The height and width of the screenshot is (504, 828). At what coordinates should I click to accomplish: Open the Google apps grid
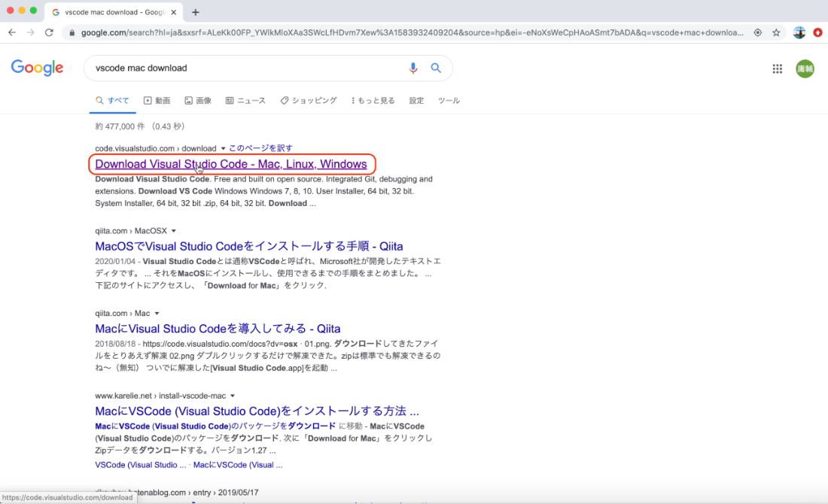(x=778, y=68)
